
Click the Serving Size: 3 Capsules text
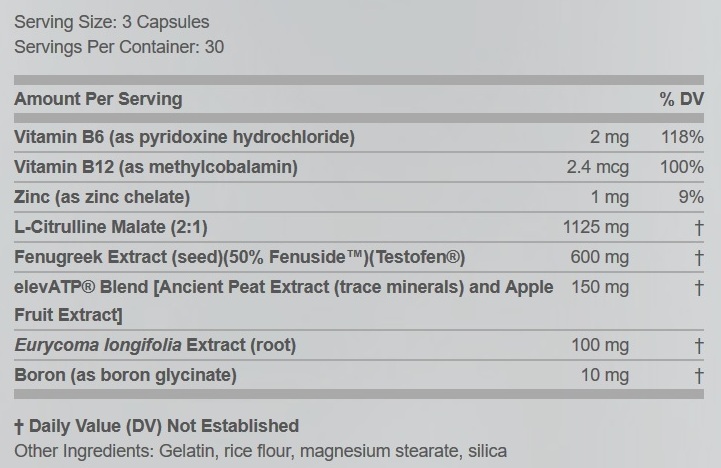point(112,21)
